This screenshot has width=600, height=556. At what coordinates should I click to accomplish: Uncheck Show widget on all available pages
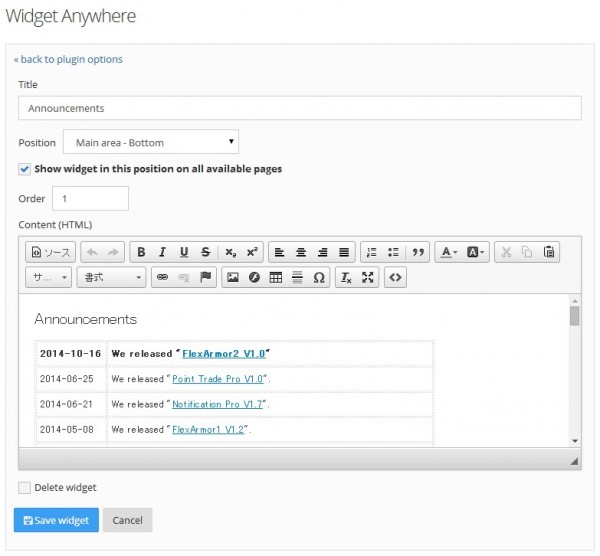coord(25,169)
